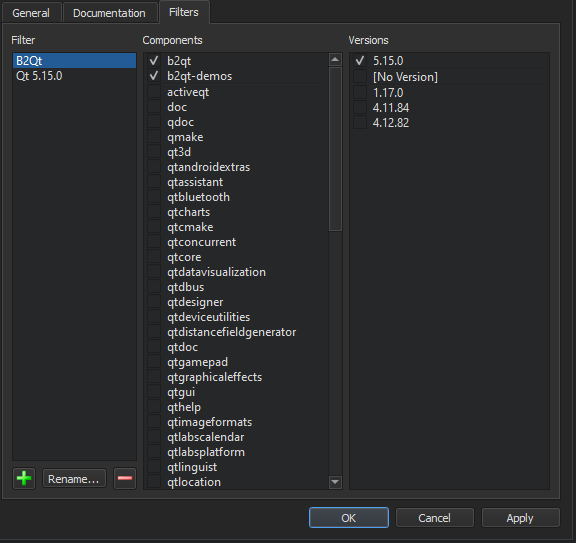Check the qtlabscalendar checkbox
Viewport: 576px width, 543px height.
154,437
